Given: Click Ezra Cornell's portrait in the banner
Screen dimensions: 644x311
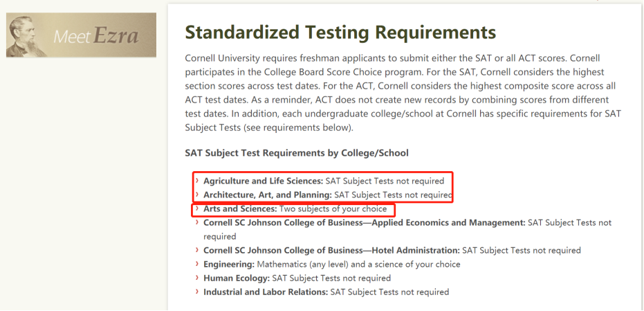Looking at the screenshot, I should 27,36.
